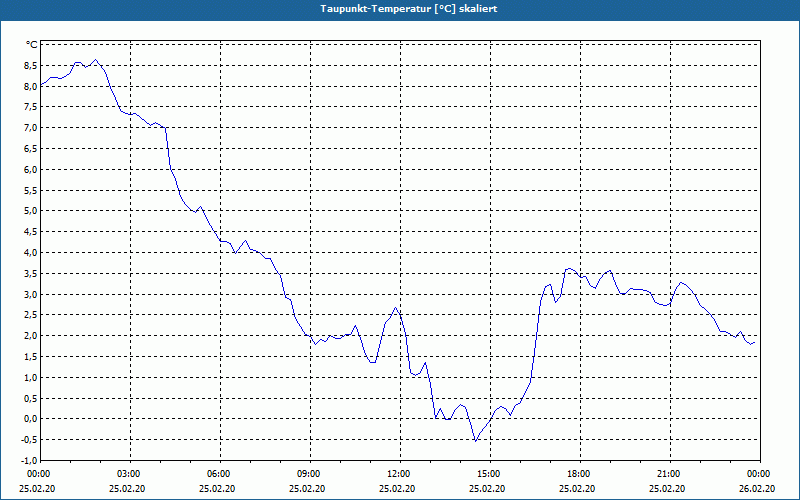Click the "12:00" time label
The image size is (800, 500).
point(397,474)
